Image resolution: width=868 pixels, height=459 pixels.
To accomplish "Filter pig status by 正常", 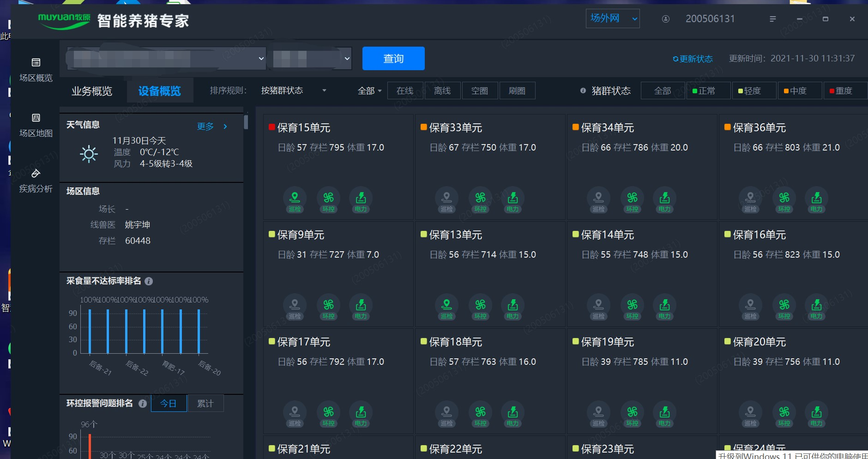I will (708, 91).
